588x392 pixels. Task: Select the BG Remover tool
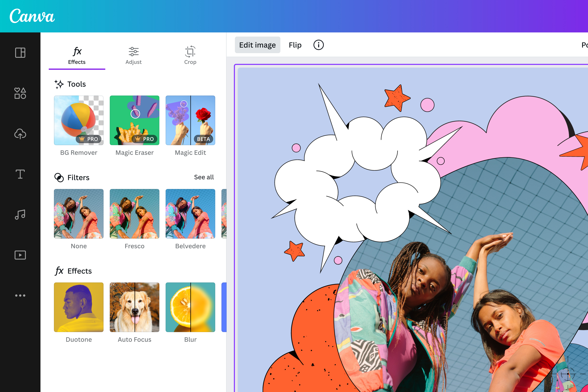pyautogui.click(x=79, y=121)
